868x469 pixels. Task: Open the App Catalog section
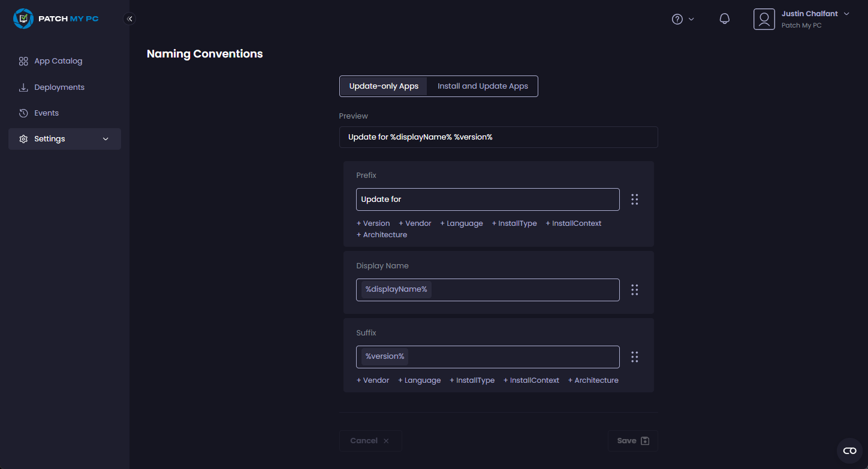coord(59,60)
